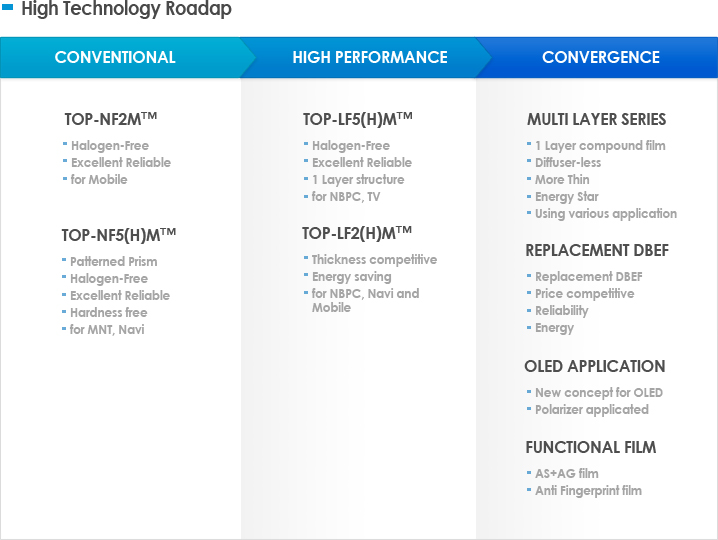Select the CONVENTIONAL header tab
Image resolution: width=718 pixels, height=540 pixels.
120,57
